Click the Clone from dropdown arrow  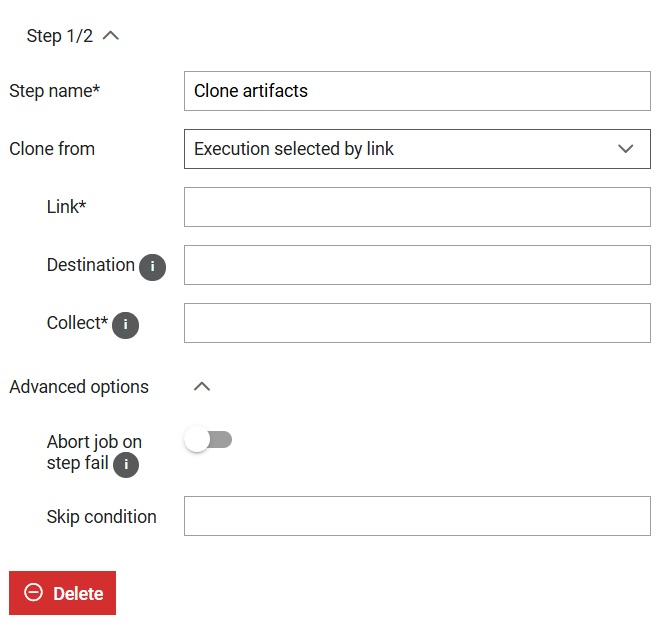pos(625,149)
